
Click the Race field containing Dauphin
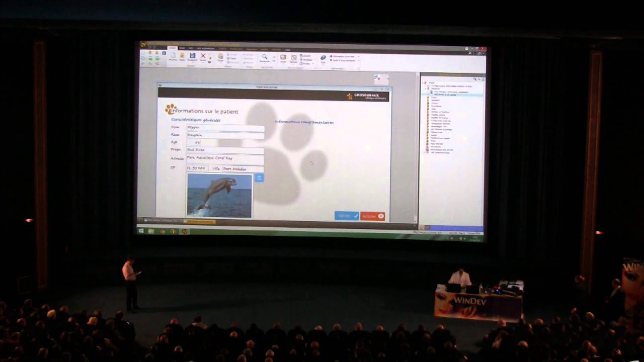pos(225,135)
